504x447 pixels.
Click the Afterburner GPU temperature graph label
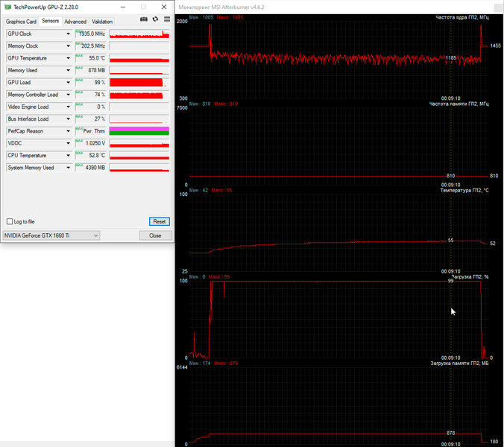[464, 191]
